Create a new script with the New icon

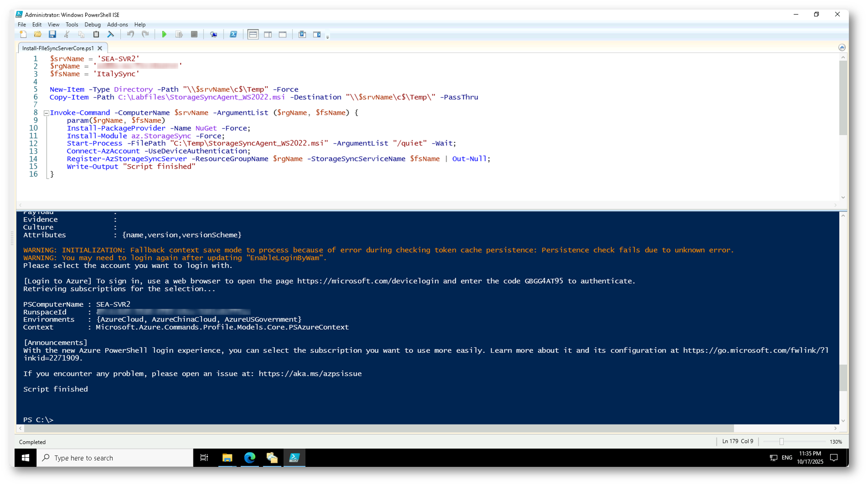coord(23,35)
